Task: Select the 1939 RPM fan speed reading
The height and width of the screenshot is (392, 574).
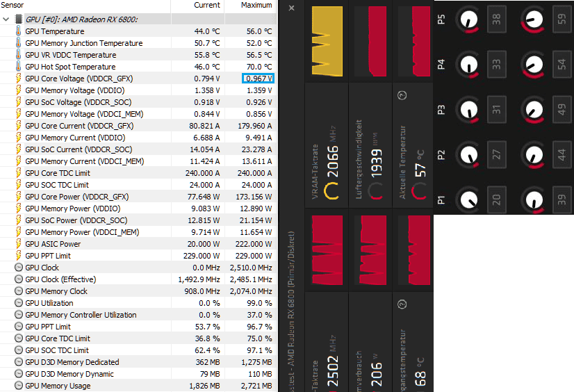Action: tap(377, 163)
